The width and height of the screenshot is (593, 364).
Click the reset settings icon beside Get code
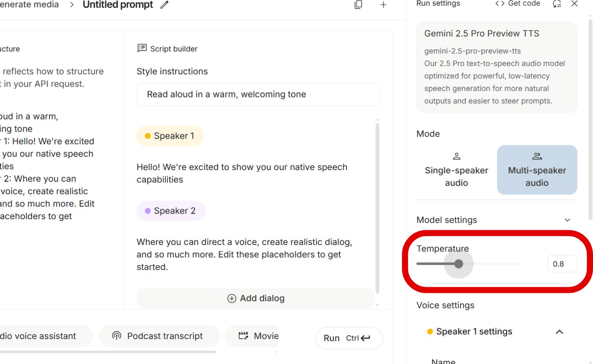(x=557, y=4)
